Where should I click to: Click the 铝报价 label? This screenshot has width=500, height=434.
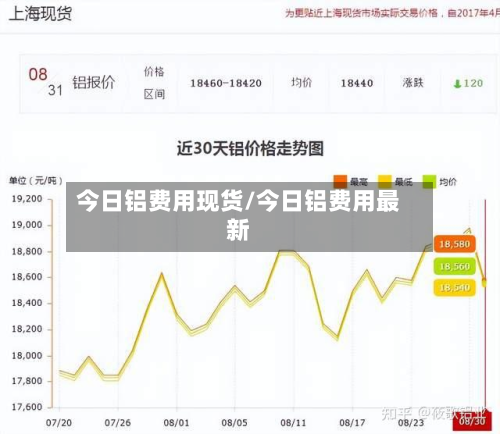(94, 82)
